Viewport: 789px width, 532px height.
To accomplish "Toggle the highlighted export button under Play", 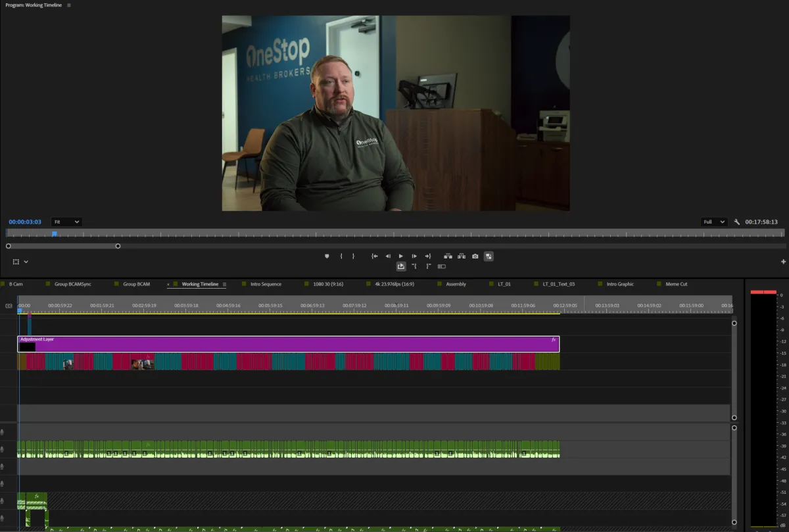I will (401, 266).
